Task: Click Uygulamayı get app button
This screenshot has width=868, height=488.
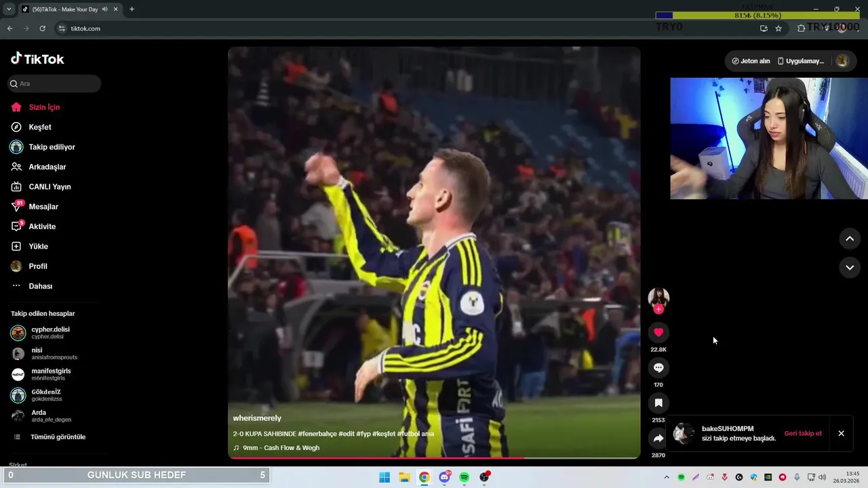Action: pos(801,61)
